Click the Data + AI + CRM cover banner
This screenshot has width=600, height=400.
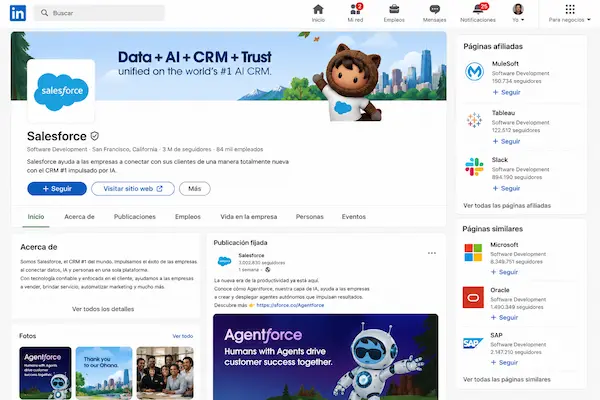tap(229, 66)
